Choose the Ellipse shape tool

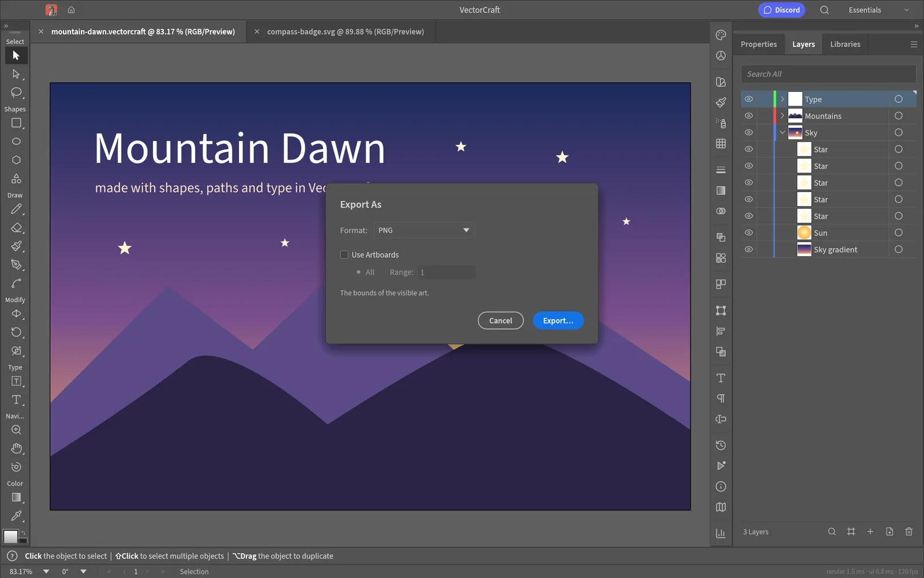click(16, 142)
